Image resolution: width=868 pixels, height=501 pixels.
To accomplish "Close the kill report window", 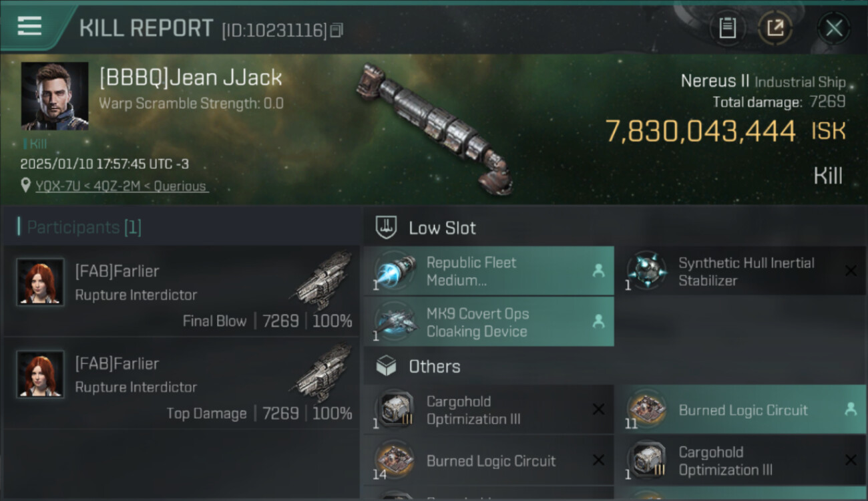I will point(833,28).
